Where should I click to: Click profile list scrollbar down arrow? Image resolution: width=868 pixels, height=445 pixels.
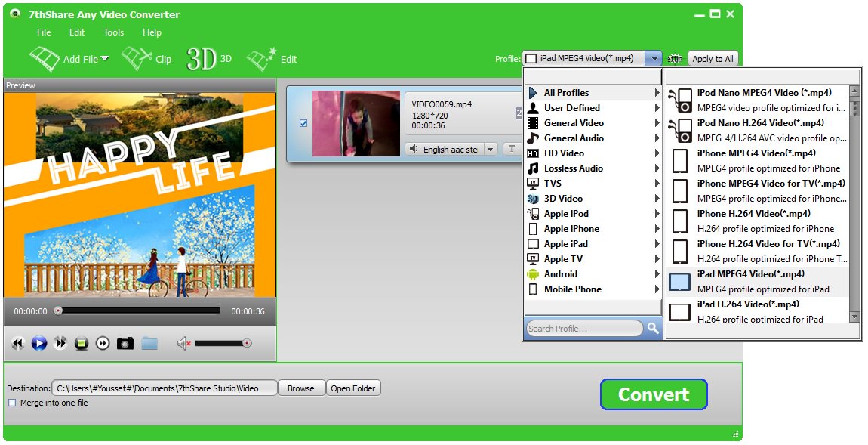click(854, 316)
